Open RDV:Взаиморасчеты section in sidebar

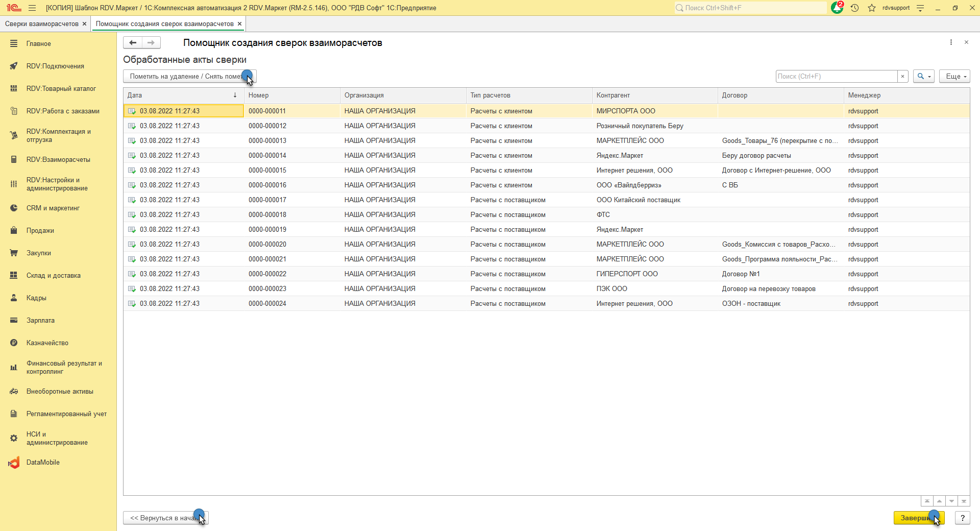point(58,160)
